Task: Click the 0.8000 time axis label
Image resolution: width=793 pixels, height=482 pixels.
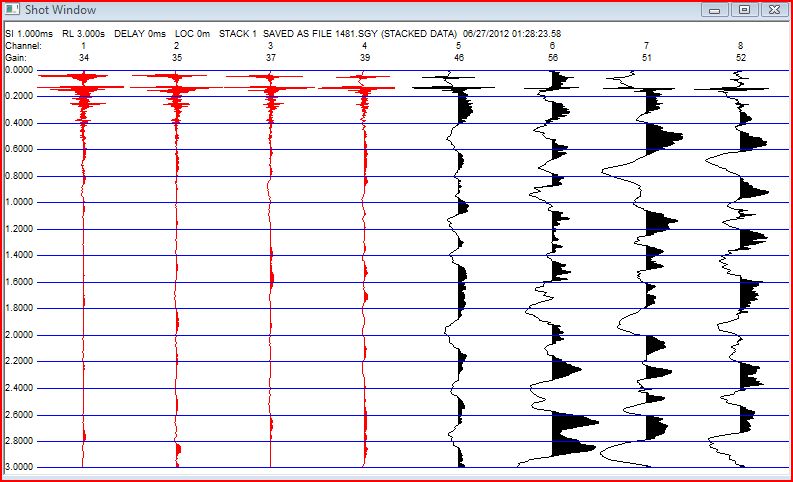Action: pyautogui.click(x=19, y=176)
